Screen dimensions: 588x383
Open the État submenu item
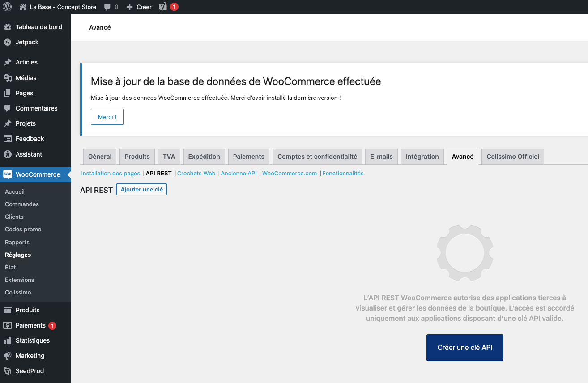click(10, 267)
